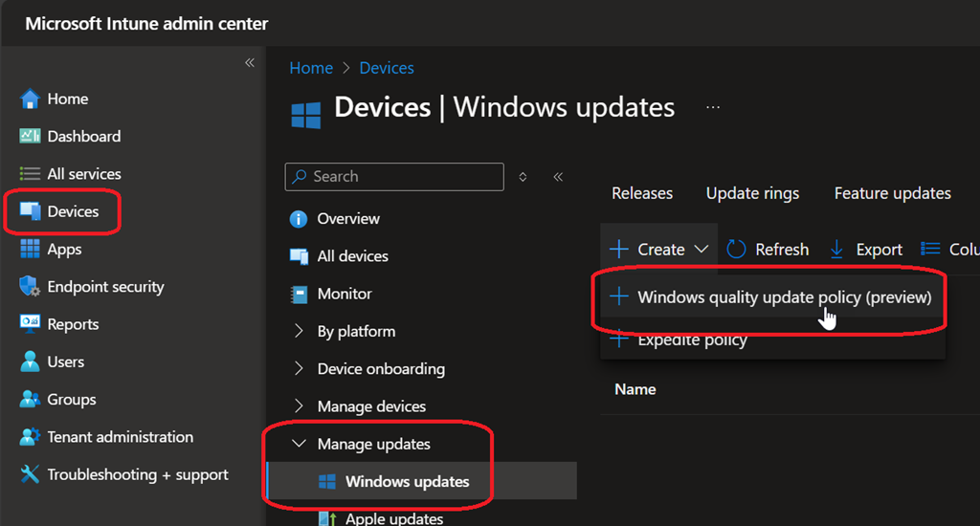
Task: Click the Export download button
Action: 865,250
